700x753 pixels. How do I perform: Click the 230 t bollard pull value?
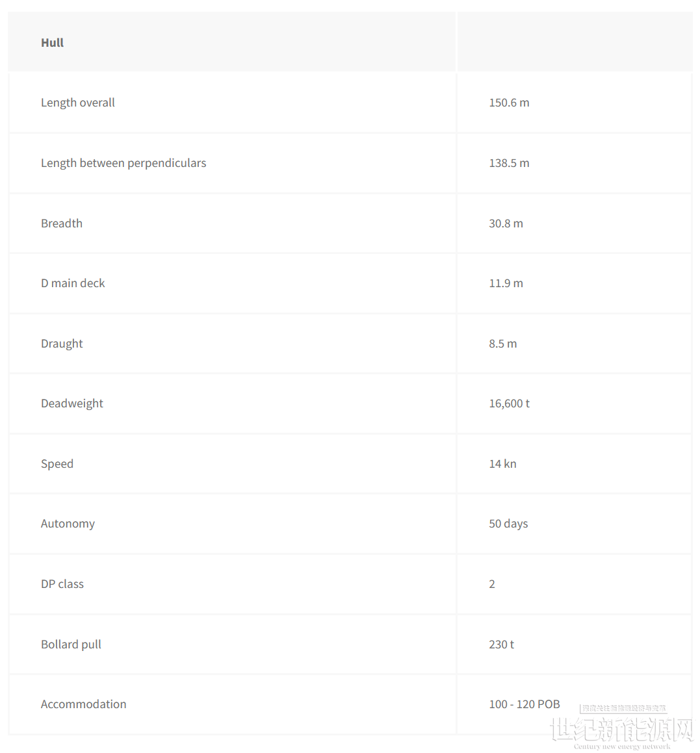coord(502,645)
